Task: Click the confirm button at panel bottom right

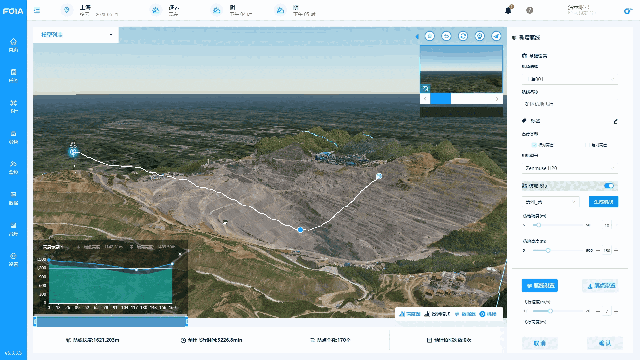Action: coord(604,343)
